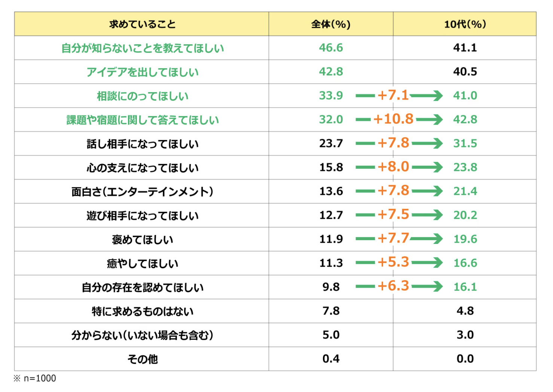Select the 全体(%) column header
Image resolution: width=553 pixels, height=392 pixels.
pyautogui.click(x=331, y=24)
